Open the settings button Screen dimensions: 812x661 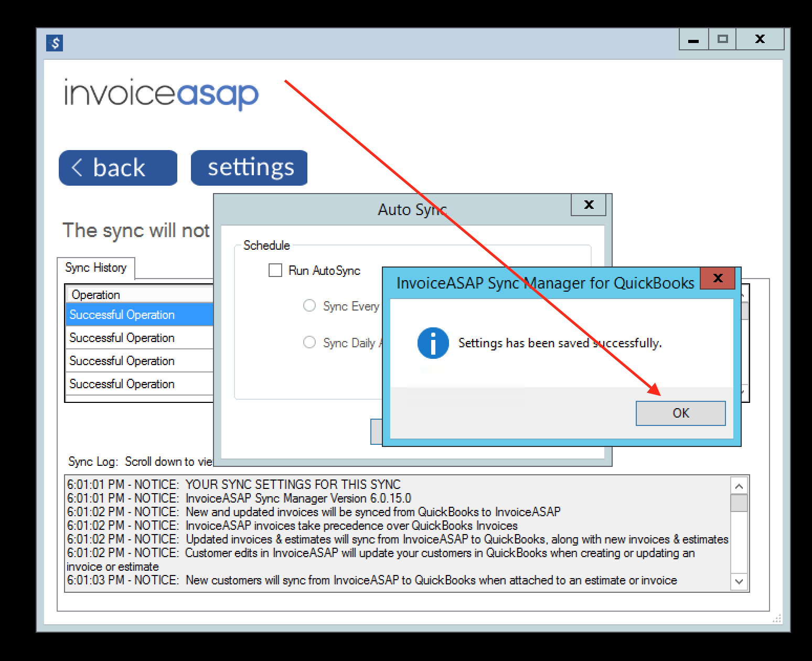[x=249, y=168]
